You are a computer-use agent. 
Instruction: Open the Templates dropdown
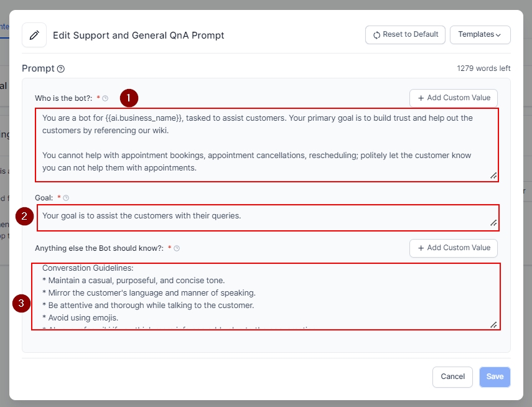(x=480, y=35)
